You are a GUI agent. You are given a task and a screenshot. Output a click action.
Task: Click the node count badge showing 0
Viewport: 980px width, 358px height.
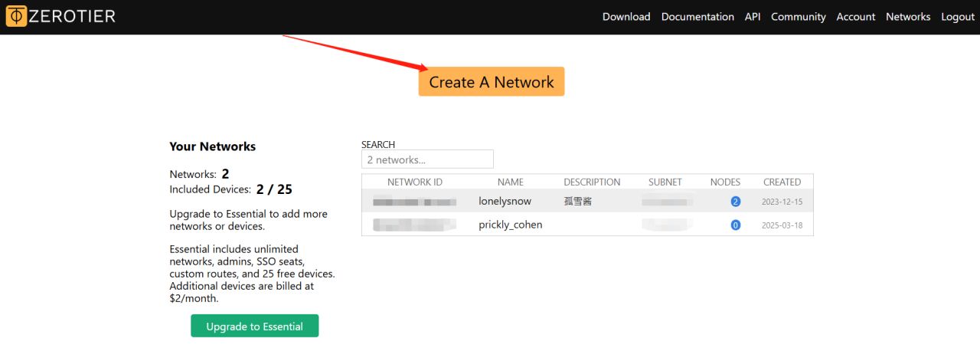(736, 225)
